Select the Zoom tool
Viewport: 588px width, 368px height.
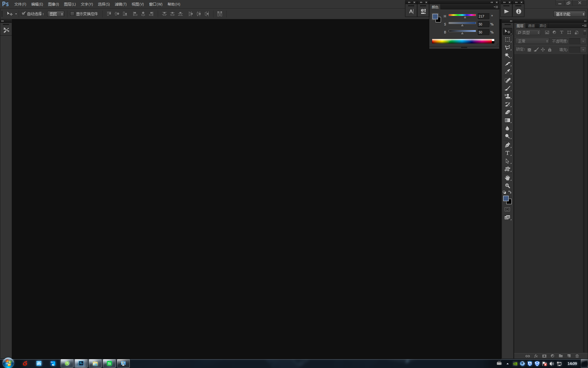pyautogui.click(x=507, y=186)
